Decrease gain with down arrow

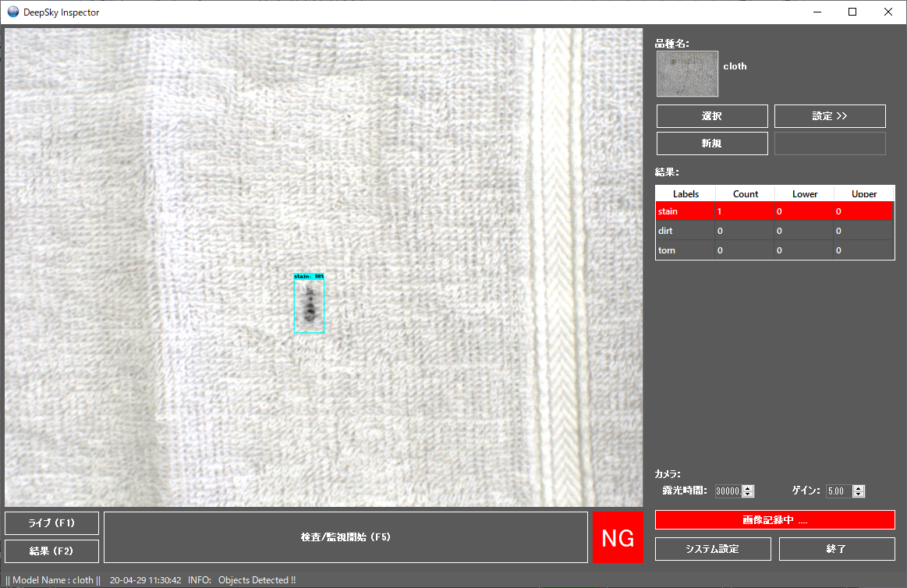(859, 494)
